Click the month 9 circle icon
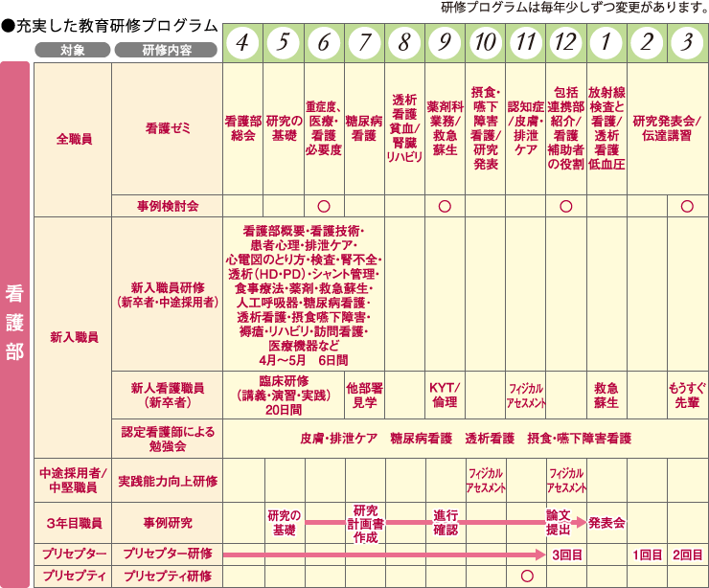Viewport: 709px width, 588px height. 446,43
